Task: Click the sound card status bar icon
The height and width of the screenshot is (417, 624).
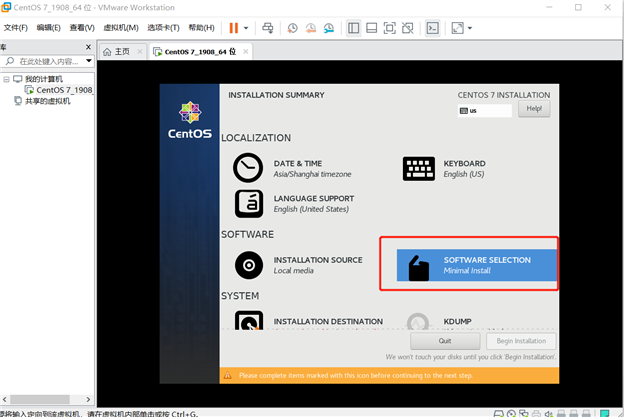Action: (549, 414)
